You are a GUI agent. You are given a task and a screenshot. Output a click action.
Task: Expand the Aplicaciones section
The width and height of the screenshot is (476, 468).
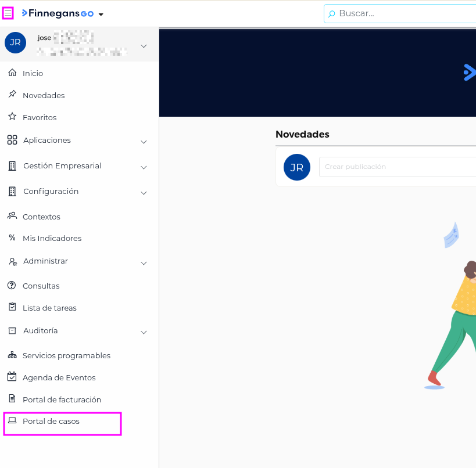tap(144, 142)
